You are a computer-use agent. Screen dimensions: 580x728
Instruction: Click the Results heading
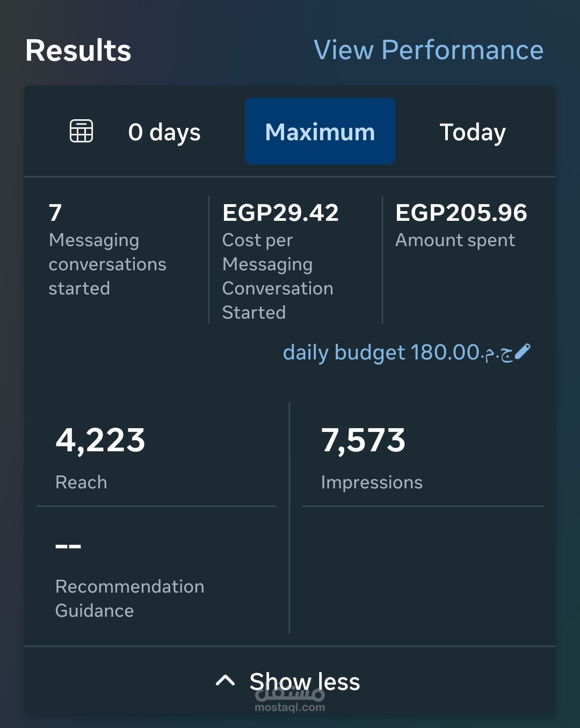(78, 51)
